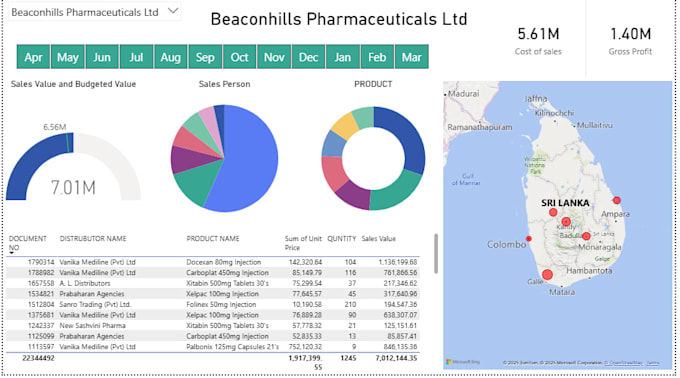Pick the Oct month slicer button
Screen dimensions: 680x378
click(x=239, y=57)
